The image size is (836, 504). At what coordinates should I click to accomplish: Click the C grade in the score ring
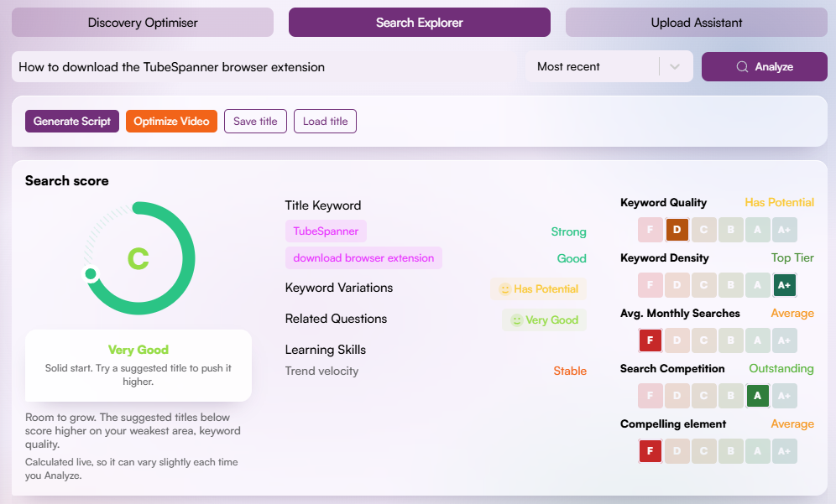[x=138, y=259]
